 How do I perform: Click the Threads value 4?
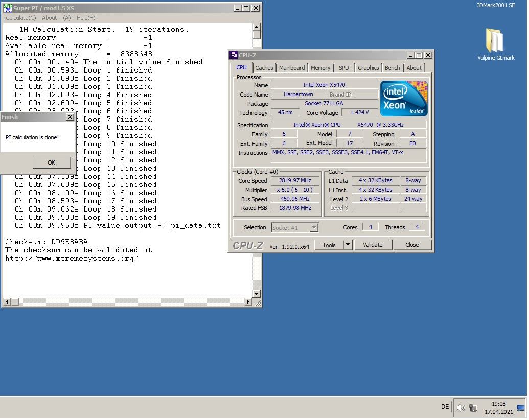coord(417,227)
